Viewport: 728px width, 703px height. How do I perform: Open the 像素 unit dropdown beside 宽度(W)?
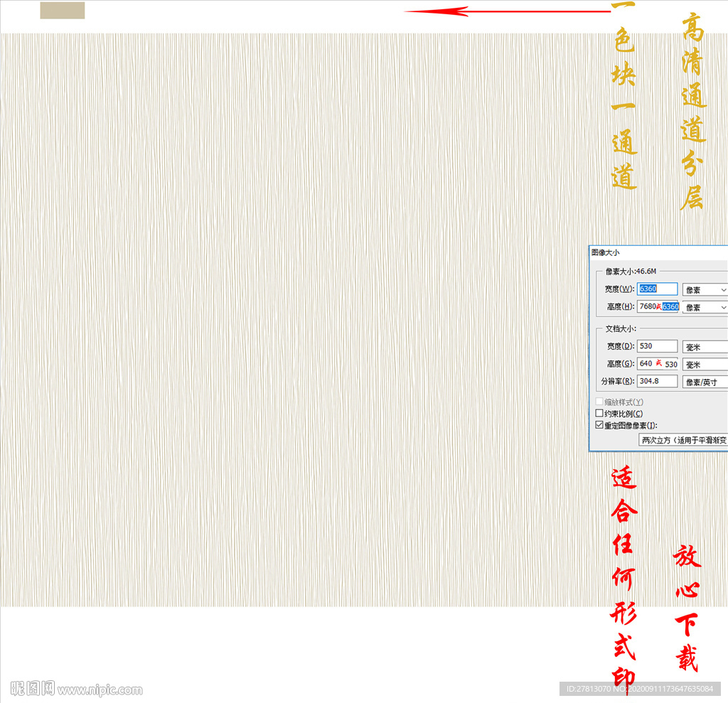pyautogui.click(x=705, y=290)
